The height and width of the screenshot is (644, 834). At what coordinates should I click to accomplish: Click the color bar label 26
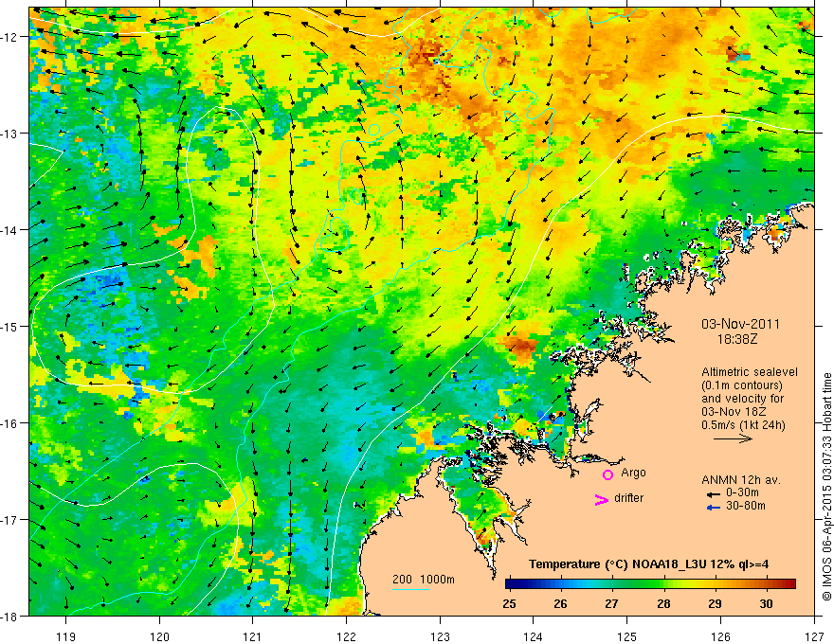coord(560,604)
